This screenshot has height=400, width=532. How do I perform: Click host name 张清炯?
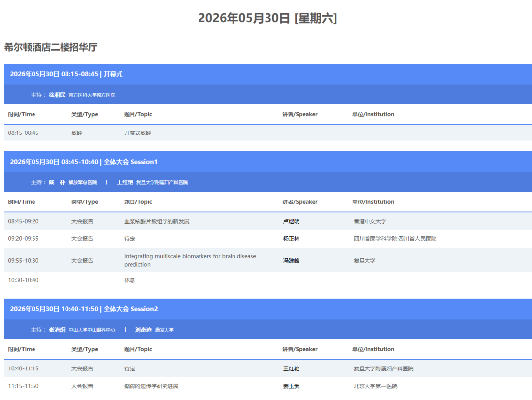[x=57, y=330]
